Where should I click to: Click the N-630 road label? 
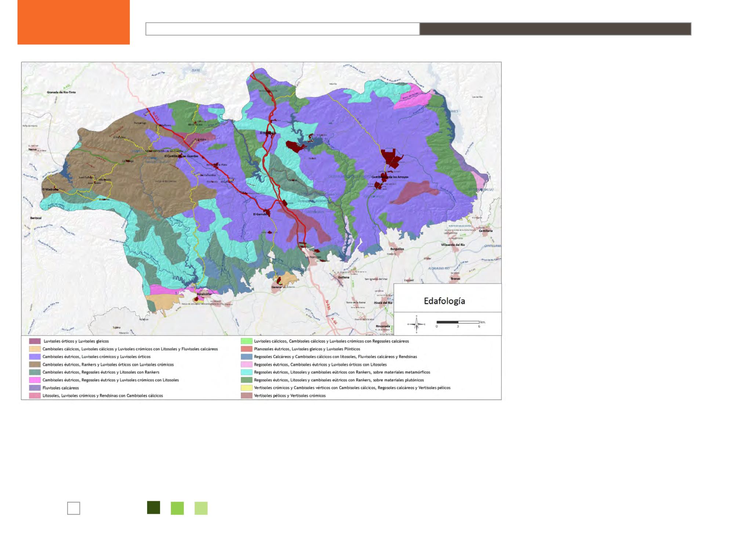point(327,306)
